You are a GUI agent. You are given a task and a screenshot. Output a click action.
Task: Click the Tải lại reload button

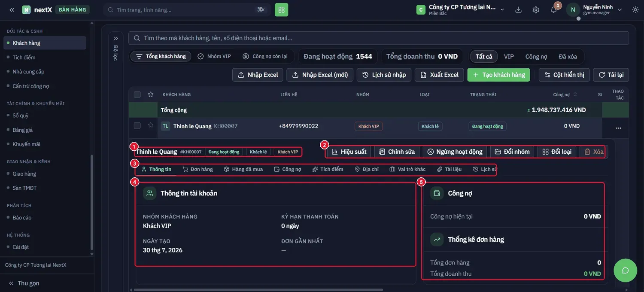tap(611, 75)
